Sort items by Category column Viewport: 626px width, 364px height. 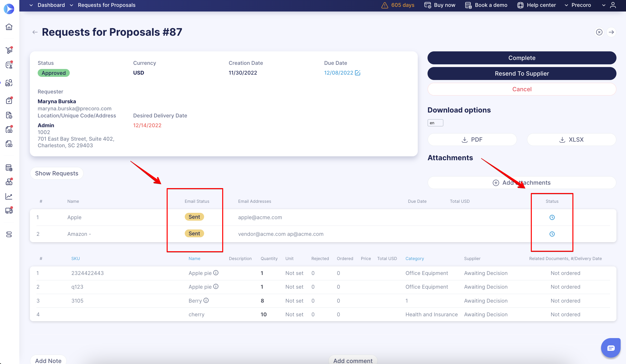tap(414, 259)
